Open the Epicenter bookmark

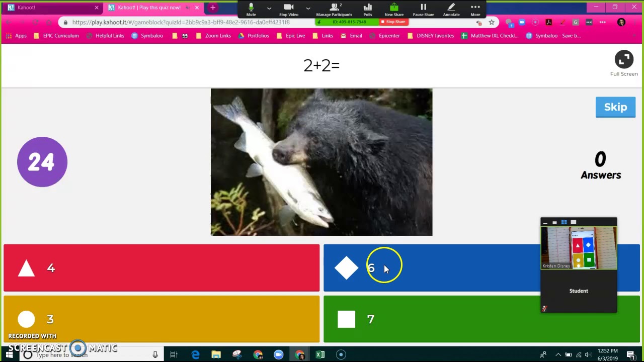384,36
